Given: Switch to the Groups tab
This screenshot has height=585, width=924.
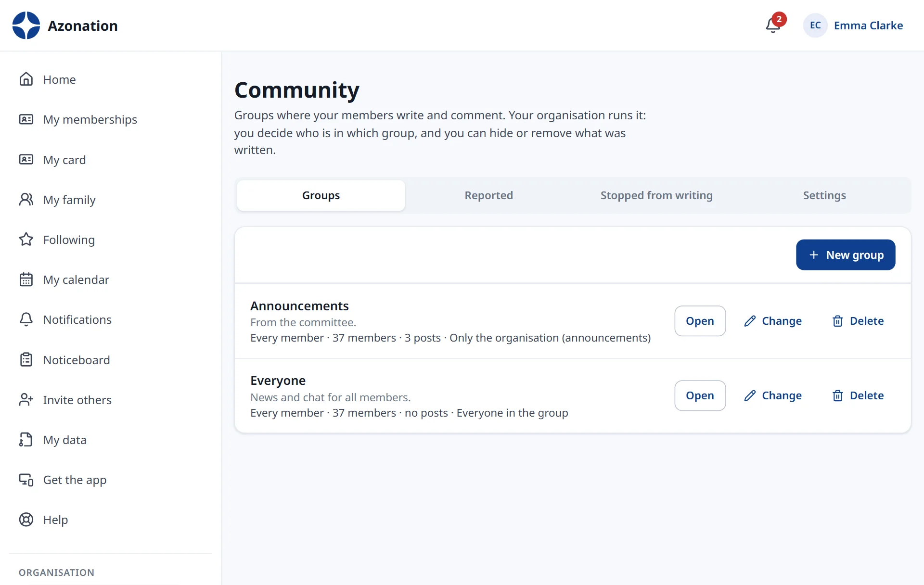Looking at the screenshot, I should pyautogui.click(x=321, y=195).
